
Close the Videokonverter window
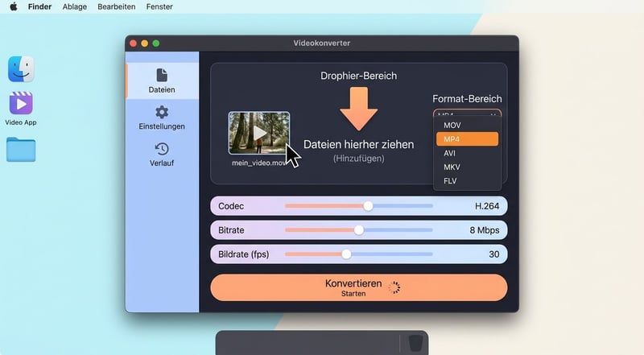(133, 43)
